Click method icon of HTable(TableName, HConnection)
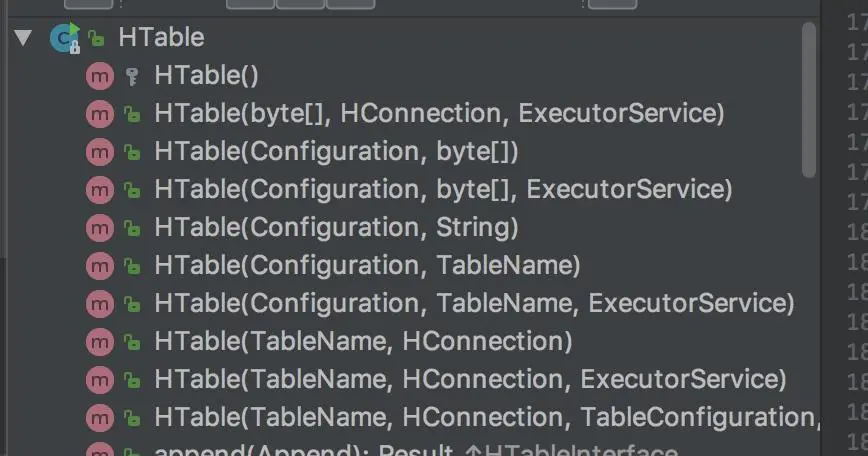This screenshot has width=868, height=456. [100, 342]
